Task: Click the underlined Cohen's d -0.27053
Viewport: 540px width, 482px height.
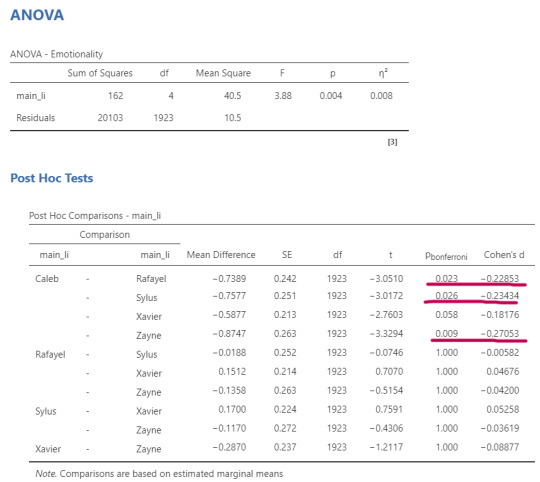Action: click(500, 333)
